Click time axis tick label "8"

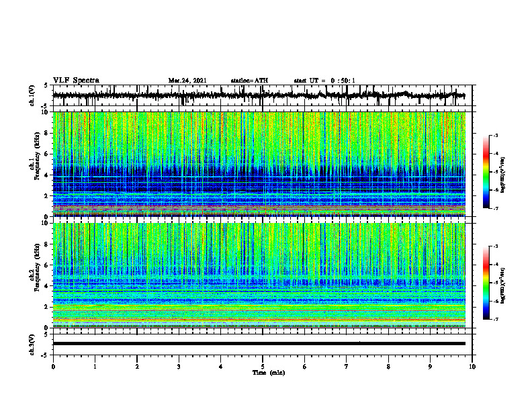pyautogui.click(x=388, y=367)
